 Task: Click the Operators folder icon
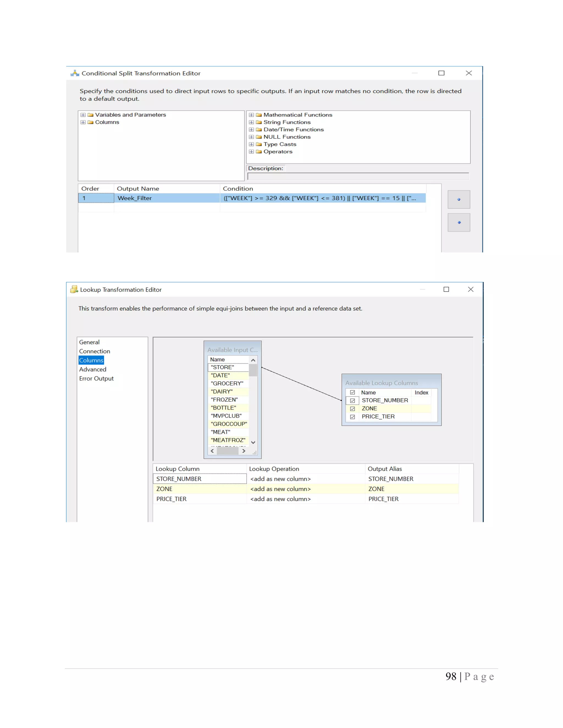(x=258, y=152)
